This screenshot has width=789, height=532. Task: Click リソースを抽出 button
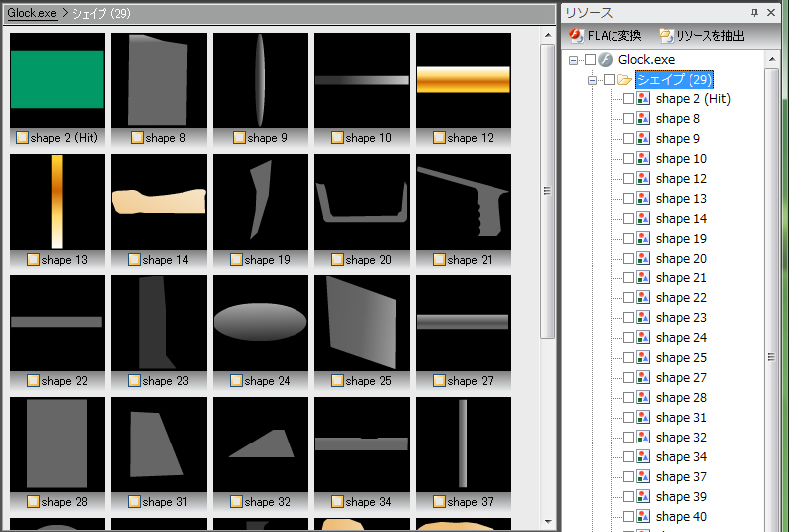(702, 35)
